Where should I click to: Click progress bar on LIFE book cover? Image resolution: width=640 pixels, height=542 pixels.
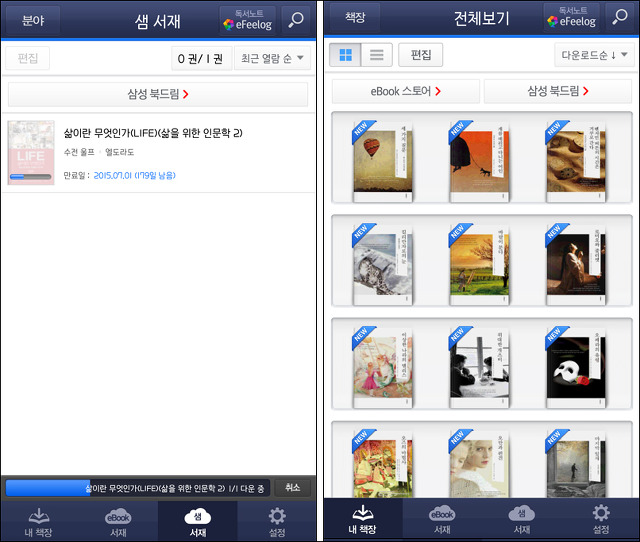(x=31, y=177)
